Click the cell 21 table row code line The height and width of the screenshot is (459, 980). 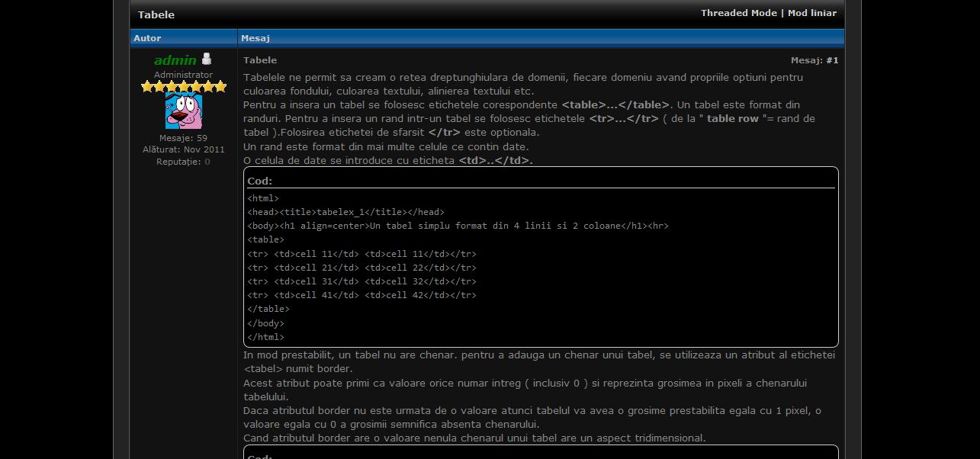coord(361,268)
